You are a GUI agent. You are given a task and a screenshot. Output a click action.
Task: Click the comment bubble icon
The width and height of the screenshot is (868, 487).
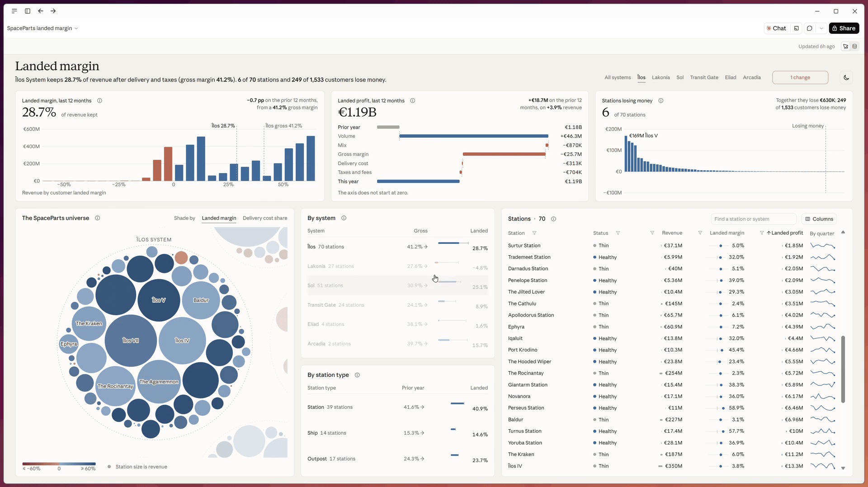pyautogui.click(x=810, y=28)
